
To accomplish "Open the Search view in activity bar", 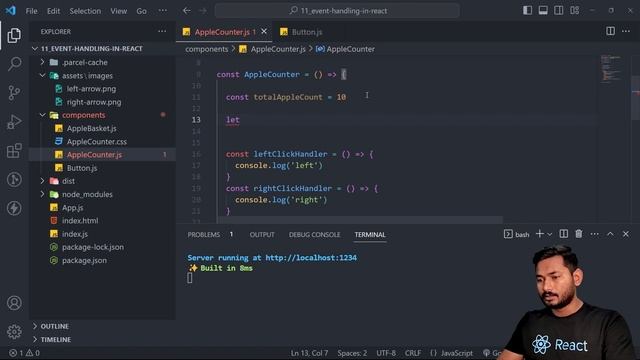I will [14, 64].
